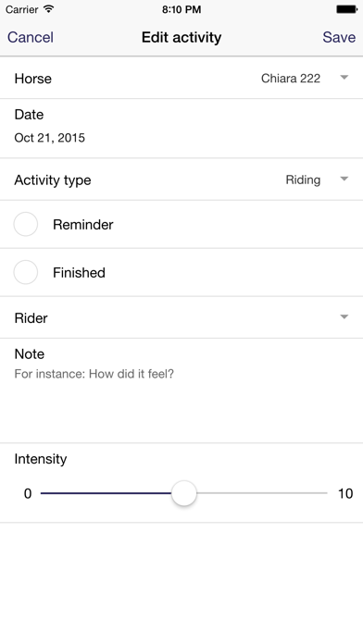Open the Chiara 222 horse selector
363x644 pixels.
291,78
